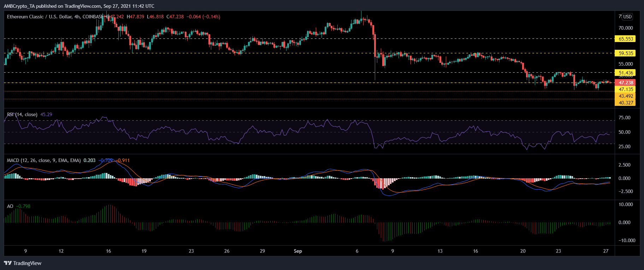Click the MACD signal value -0.911

123,160
